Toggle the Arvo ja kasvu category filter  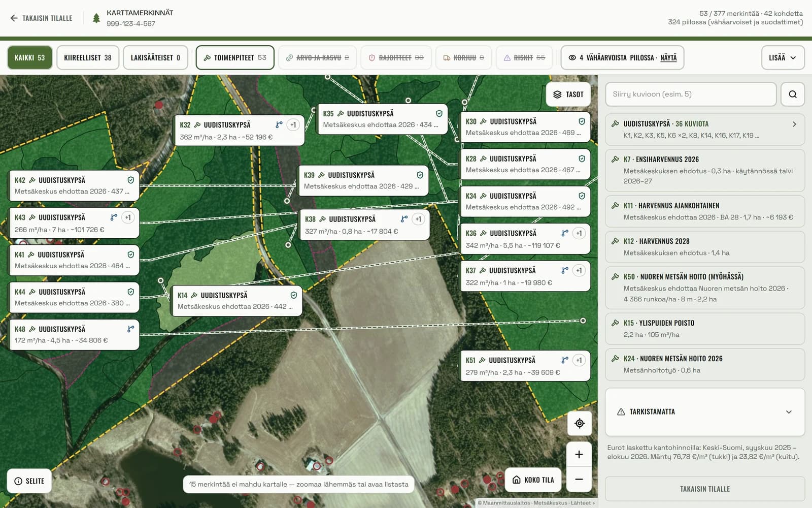point(318,57)
